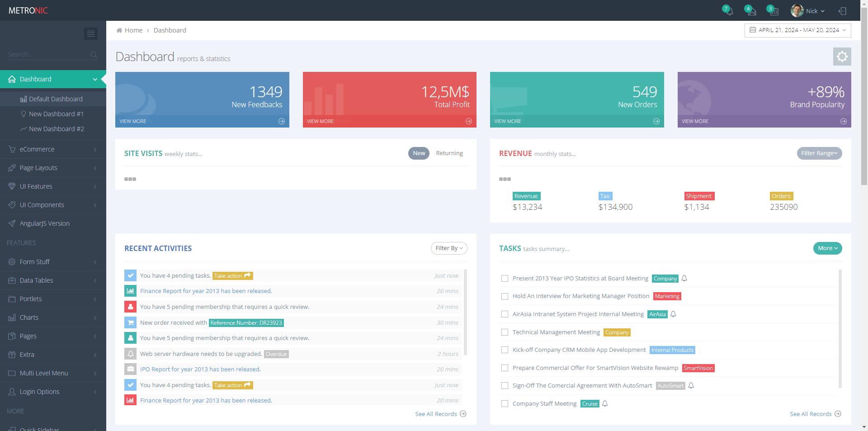Click bell icon beside Company Staff Meeting task

pos(605,404)
